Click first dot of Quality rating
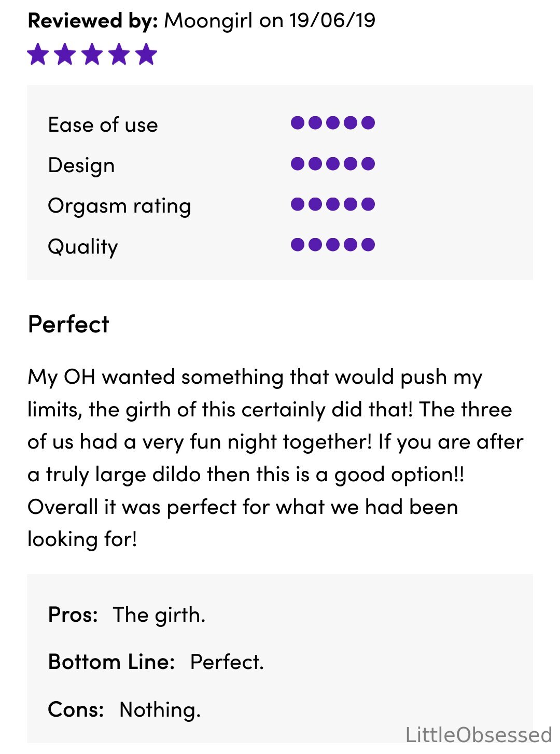Screen dimensions: 560x754 (x=298, y=245)
